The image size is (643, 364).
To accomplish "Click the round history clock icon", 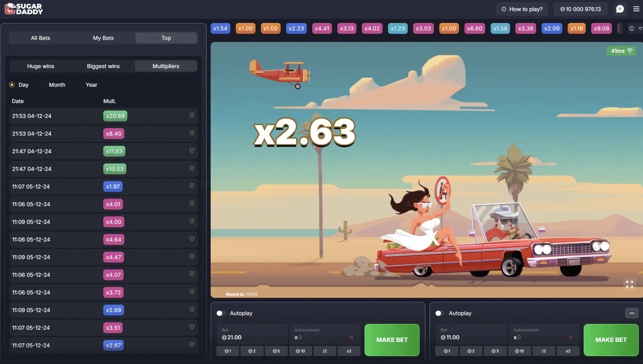I will click(632, 29).
